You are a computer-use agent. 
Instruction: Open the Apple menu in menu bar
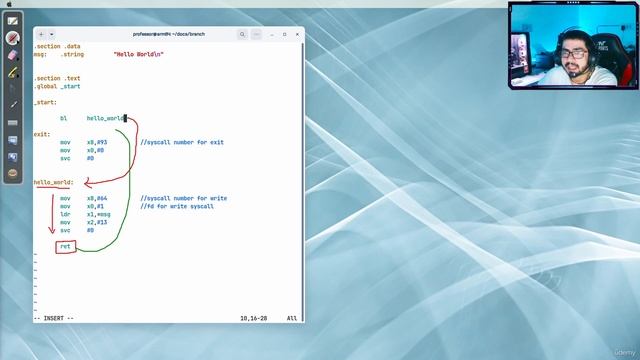[x=9, y=4]
